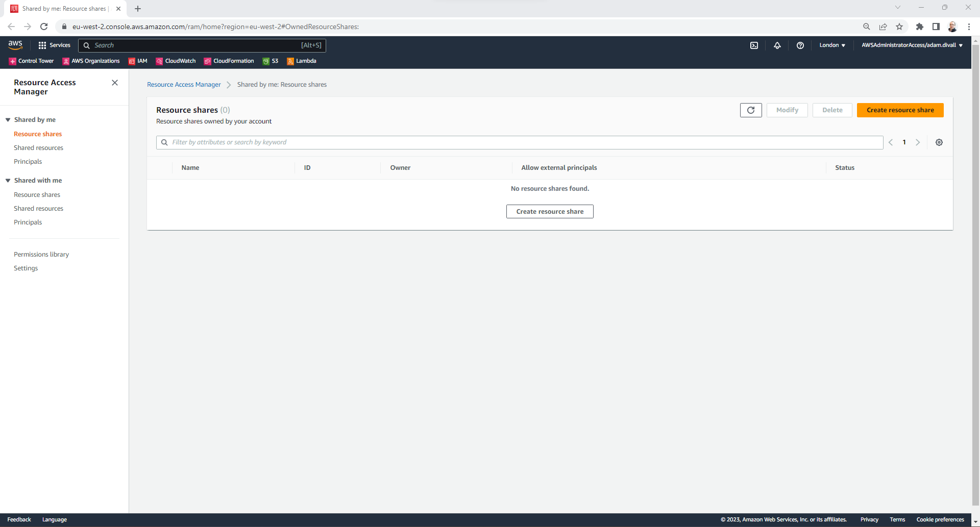Click the filter by attributes search field
Image resolution: width=980 pixels, height=527 pixels.
(520, 142)
